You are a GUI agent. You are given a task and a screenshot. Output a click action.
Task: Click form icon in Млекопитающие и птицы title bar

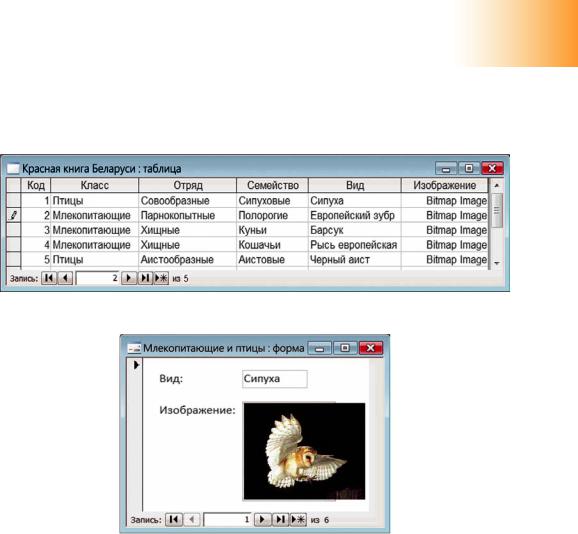[x=134, y=348]
